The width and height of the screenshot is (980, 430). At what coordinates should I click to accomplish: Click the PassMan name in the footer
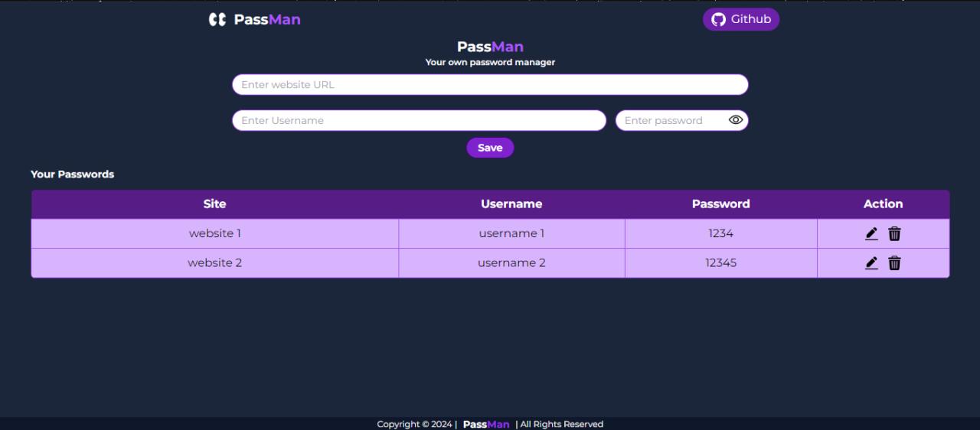(486, 424)
